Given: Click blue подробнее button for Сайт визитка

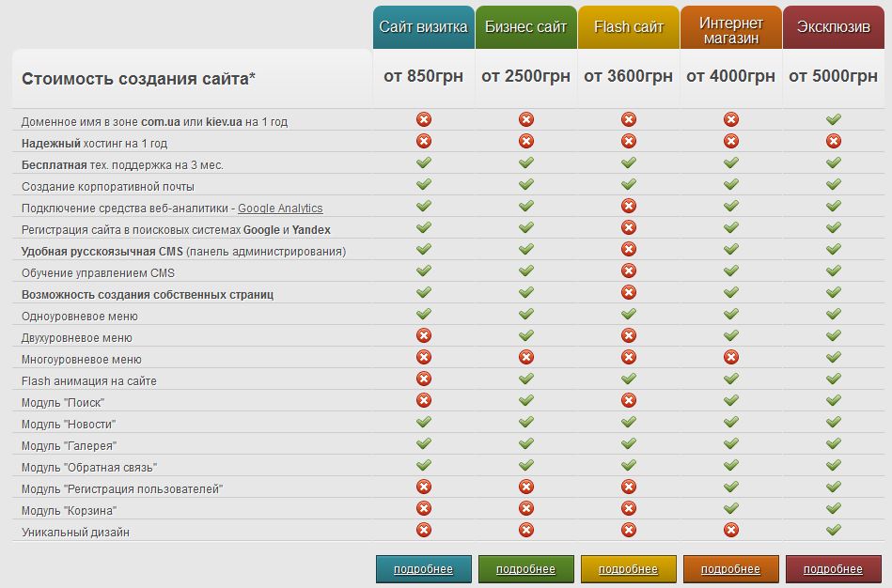Looking at the screenshot, I should click(424, 569).
